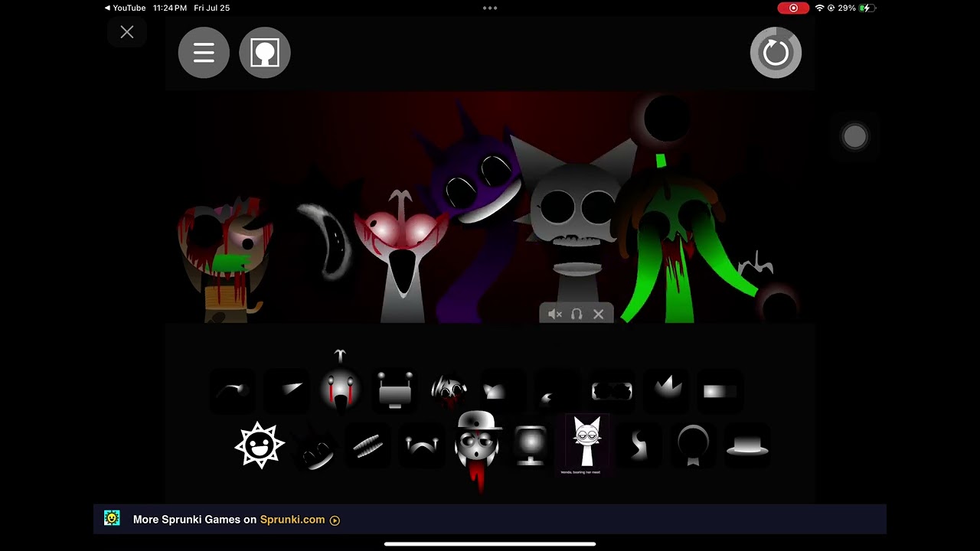Open the hamburger menu button
The image size is (980, 551).
coord(204,53)
